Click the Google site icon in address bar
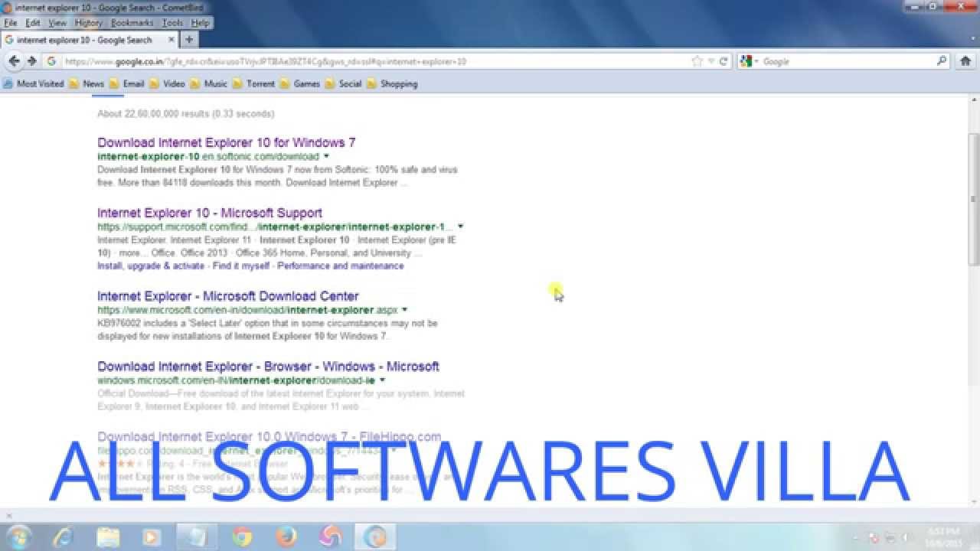Screen dimensions: 980x551 pos(51,61)
